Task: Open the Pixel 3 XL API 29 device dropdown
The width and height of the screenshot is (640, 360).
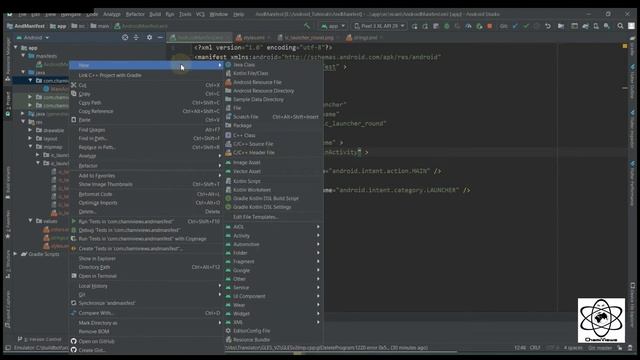Action: click(379, 26)
